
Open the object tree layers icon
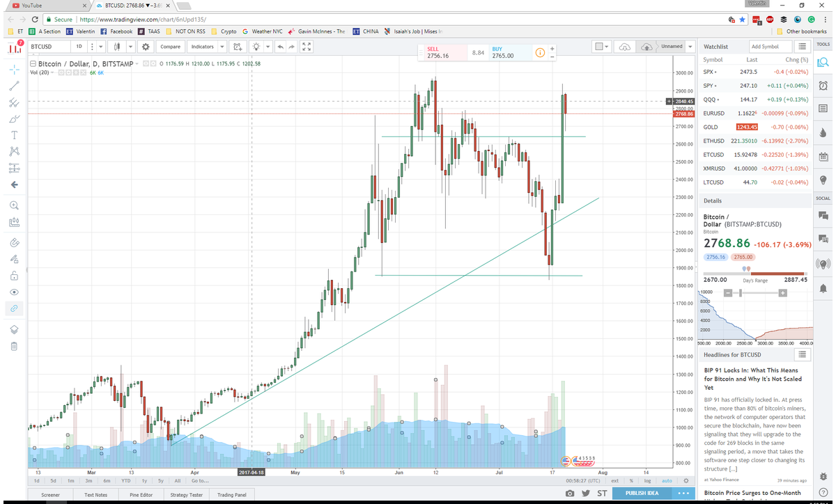tap(14, 329)
